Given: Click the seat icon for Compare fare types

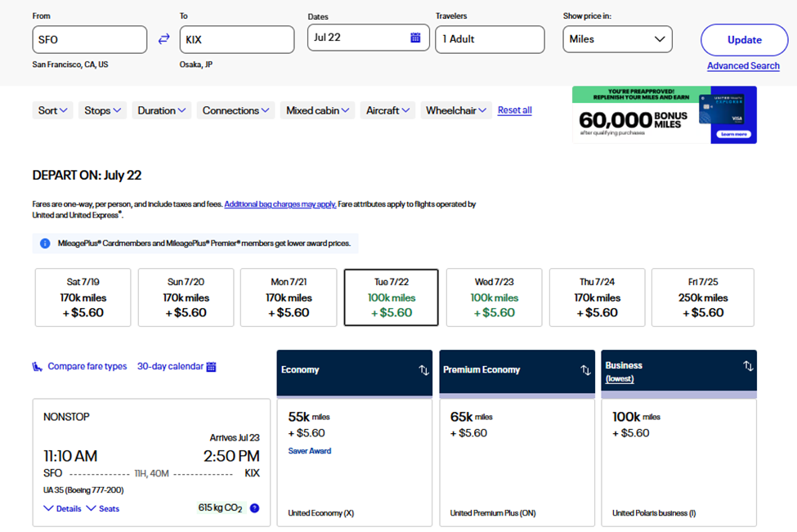Looking at the screenshot, I should pyautogui.click(x=38, y=367).
